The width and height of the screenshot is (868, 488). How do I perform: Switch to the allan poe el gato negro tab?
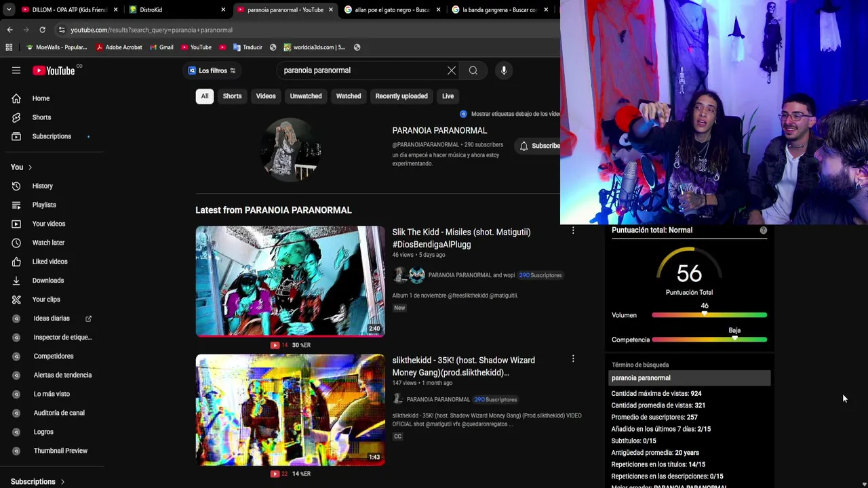tap(392, 9)
